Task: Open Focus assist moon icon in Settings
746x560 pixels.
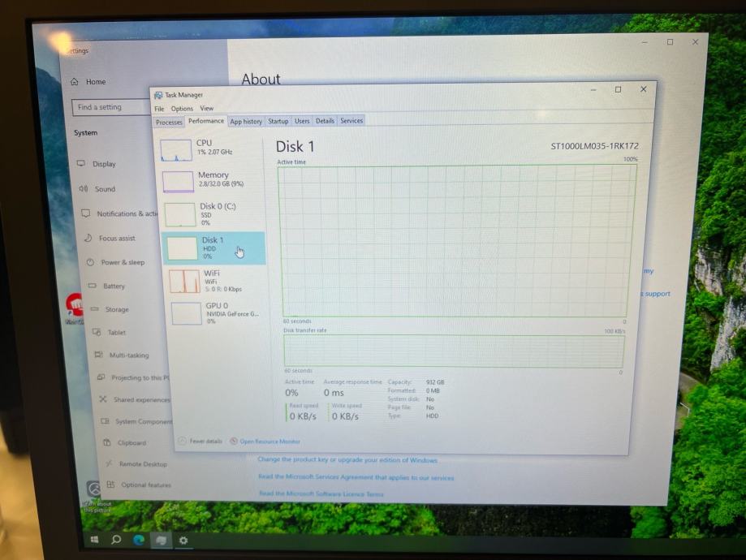Action: (88, 238)
